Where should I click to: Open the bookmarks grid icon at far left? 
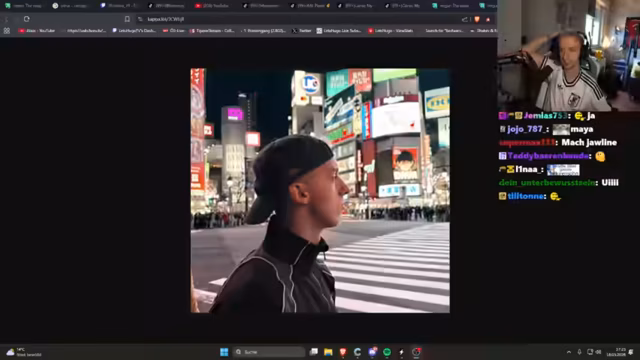tap(7, 31)
